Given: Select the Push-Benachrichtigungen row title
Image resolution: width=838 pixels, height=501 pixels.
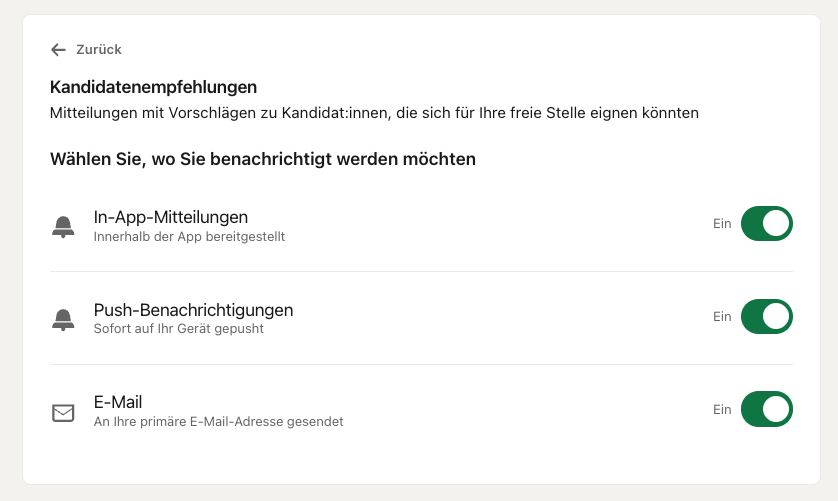Looking at the screenshot, I should (x=193, y=310).
